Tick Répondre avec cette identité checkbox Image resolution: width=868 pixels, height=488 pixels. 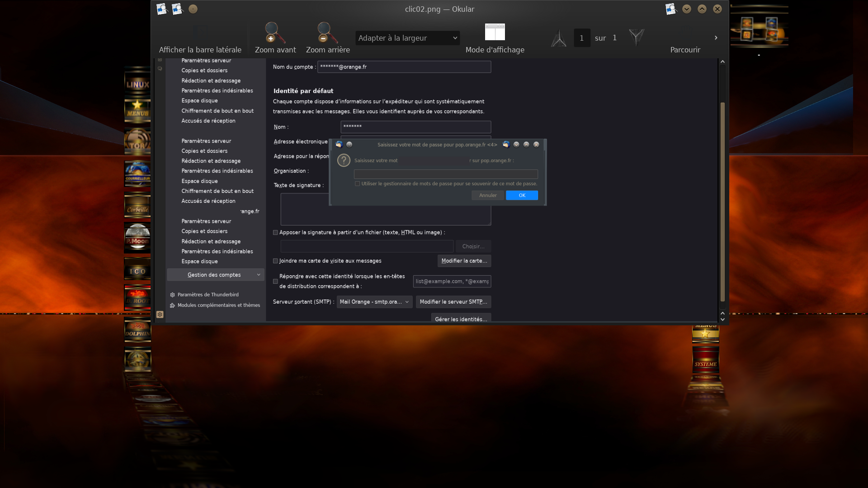pyautogui.click(x=275, y=282)
